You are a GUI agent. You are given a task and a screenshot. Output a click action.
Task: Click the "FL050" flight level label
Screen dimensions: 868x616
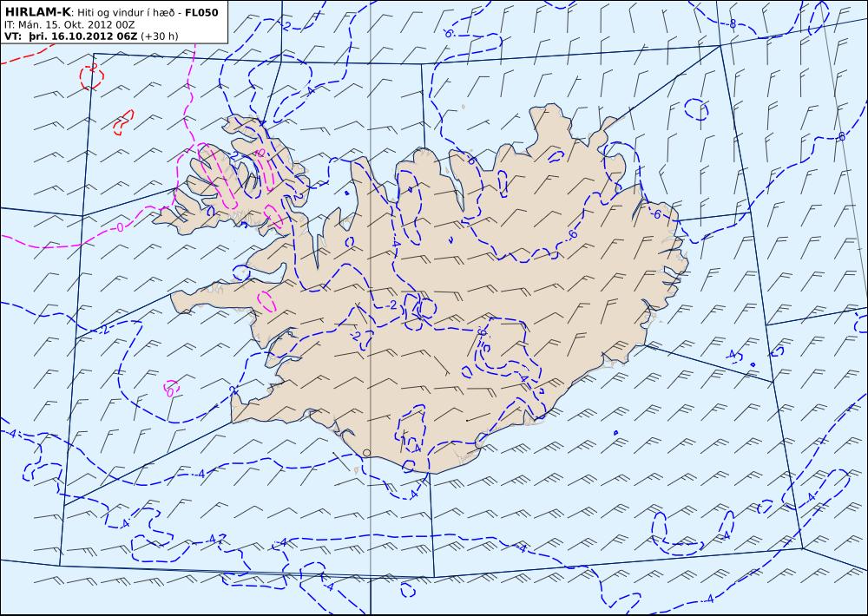click(201, 12)
